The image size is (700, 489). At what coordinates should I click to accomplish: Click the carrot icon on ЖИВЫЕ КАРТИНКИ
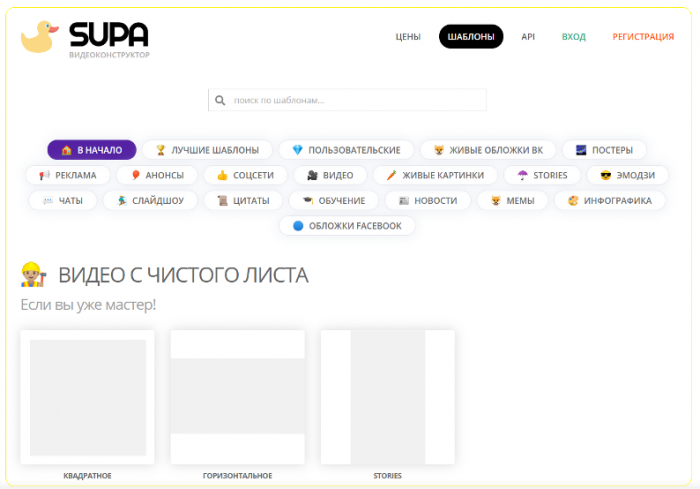click(392, 175)
